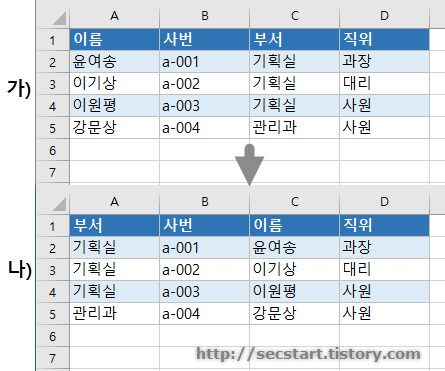Click a-002 in sheet 가

[x=204, y=83]
